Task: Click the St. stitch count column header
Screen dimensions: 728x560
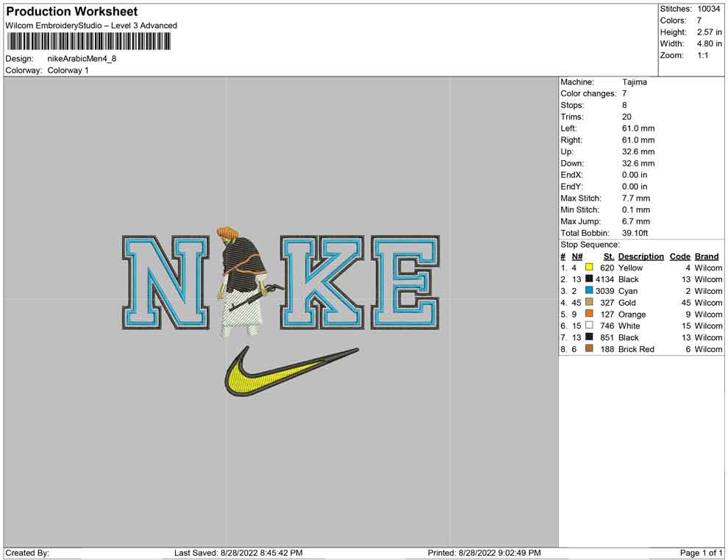Action: click(608, 256)
